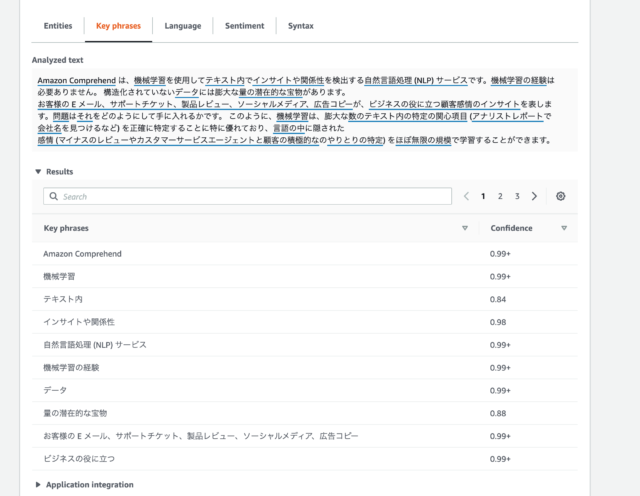Viewport: 640px width, 496px height.
Task: Collapse the Results section
Action: pos(38,172)
